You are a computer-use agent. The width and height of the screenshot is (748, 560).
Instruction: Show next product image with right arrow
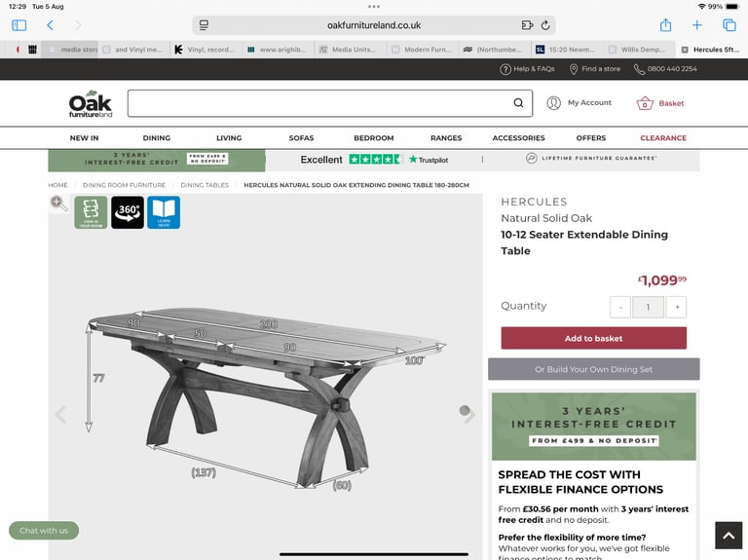[467, 414]
